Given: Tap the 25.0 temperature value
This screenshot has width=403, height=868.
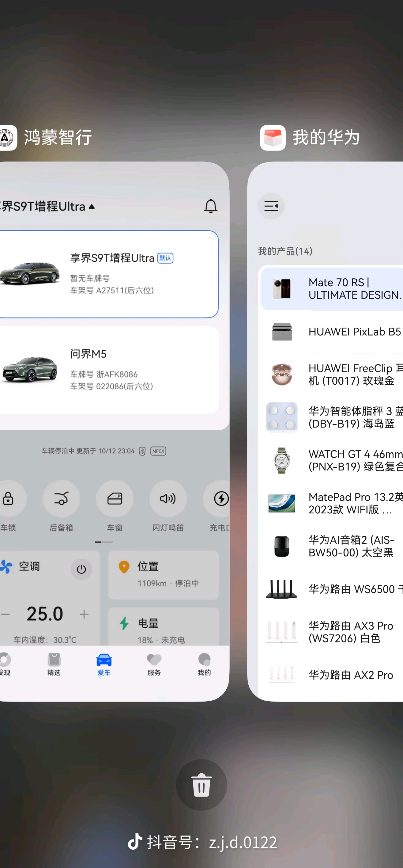Looking at the screenshot, I should click(45, 614).
